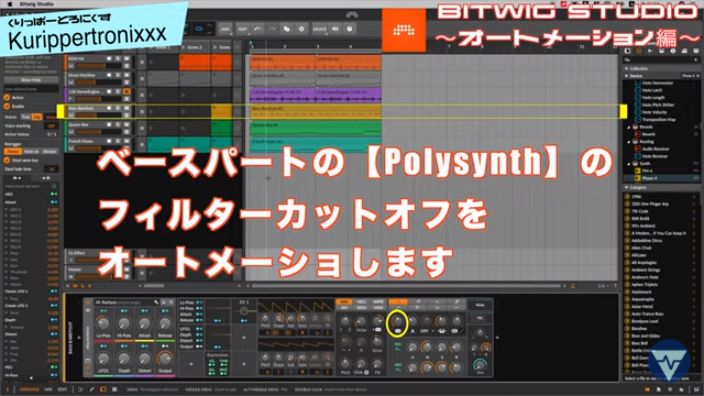Collapse the Device section in the browser
The image size is (704, 396).
tap(626, 76)
